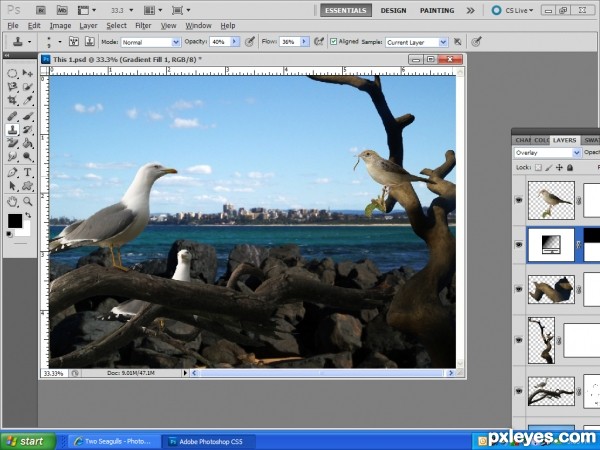Open the Window menu
The width and height of the screenshot is (600, 450).
[198, 26]
